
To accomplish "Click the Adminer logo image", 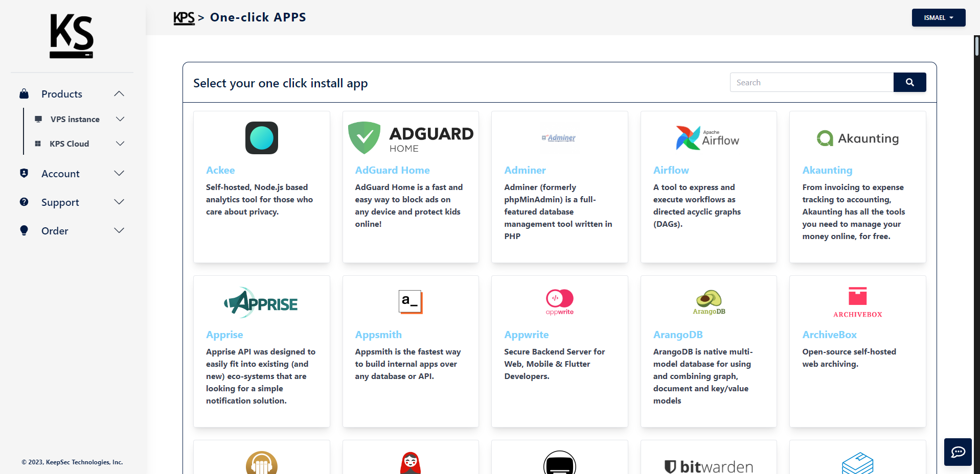I will point(559,138).
